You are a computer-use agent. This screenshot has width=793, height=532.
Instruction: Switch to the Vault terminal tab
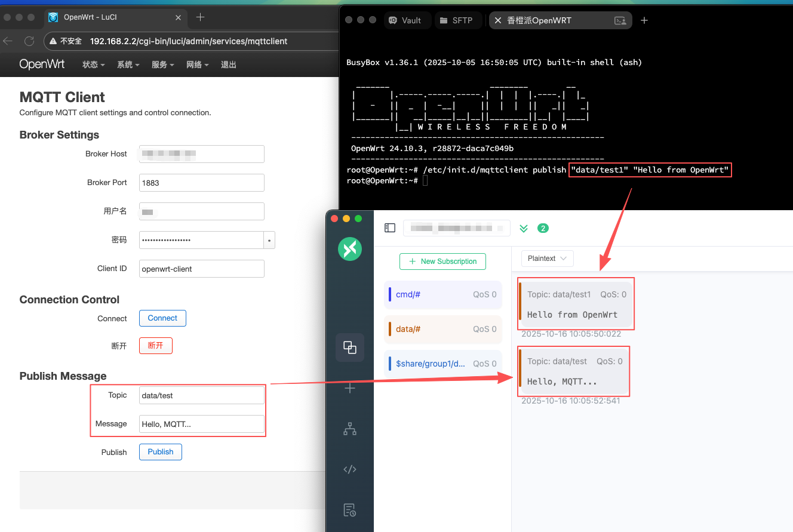405,20
